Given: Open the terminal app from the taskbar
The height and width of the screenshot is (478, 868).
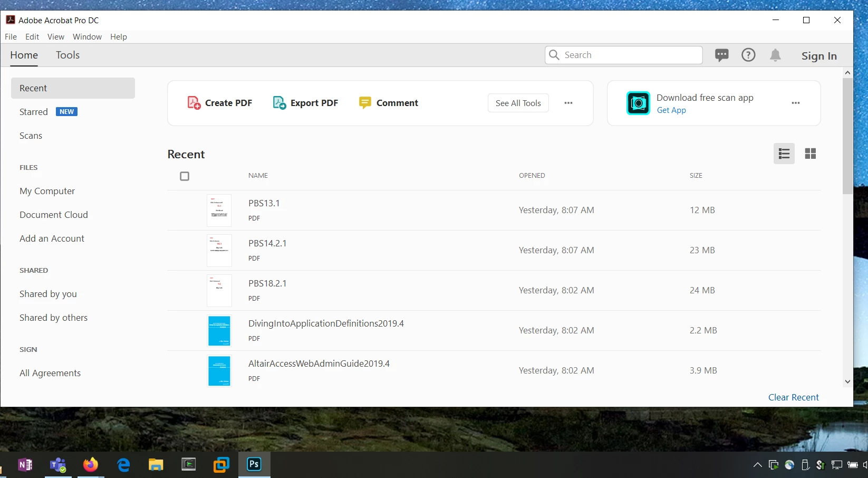Looking at the screenshot, I should coord(189,464).
